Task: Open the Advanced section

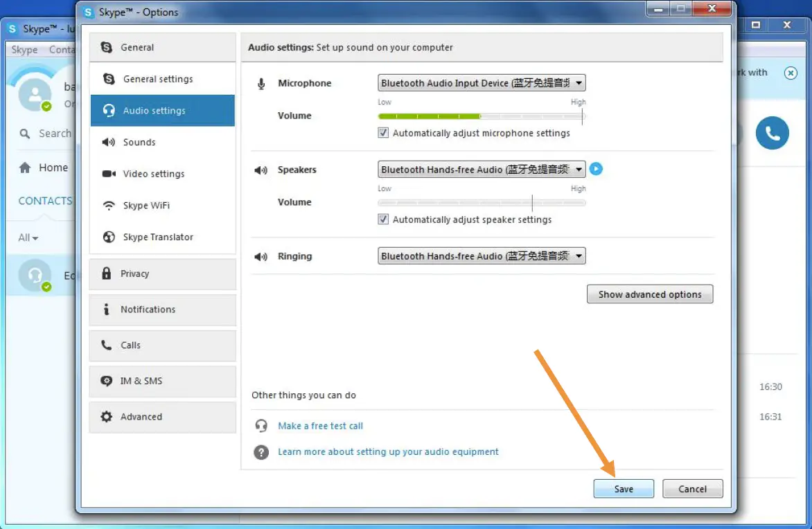Action: pyautogui.click(x=162, y=417)
